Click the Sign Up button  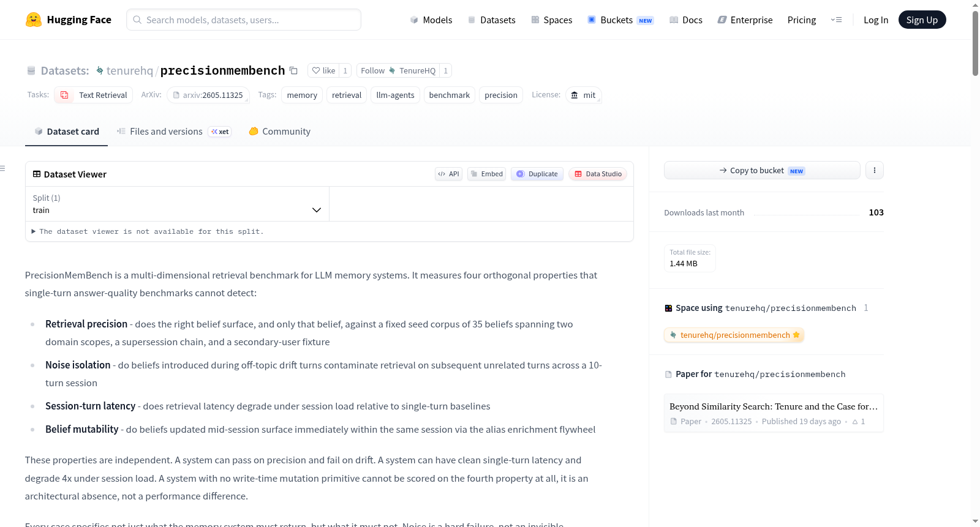click(922, 20)
